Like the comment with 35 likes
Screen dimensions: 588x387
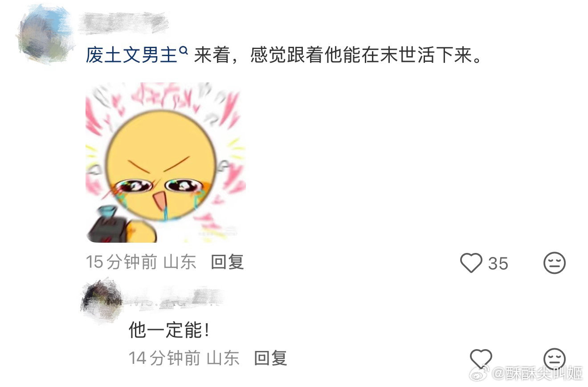471,263
